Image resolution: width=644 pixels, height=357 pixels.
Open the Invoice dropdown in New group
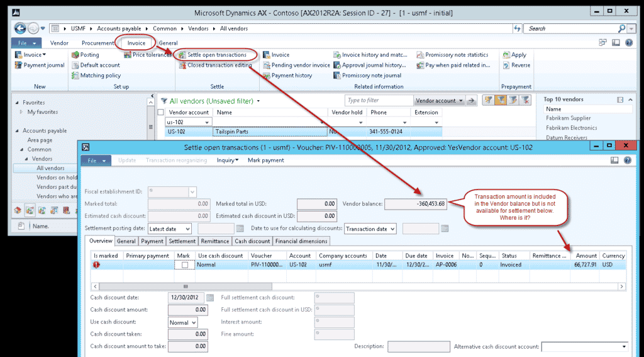pos(31,55)
